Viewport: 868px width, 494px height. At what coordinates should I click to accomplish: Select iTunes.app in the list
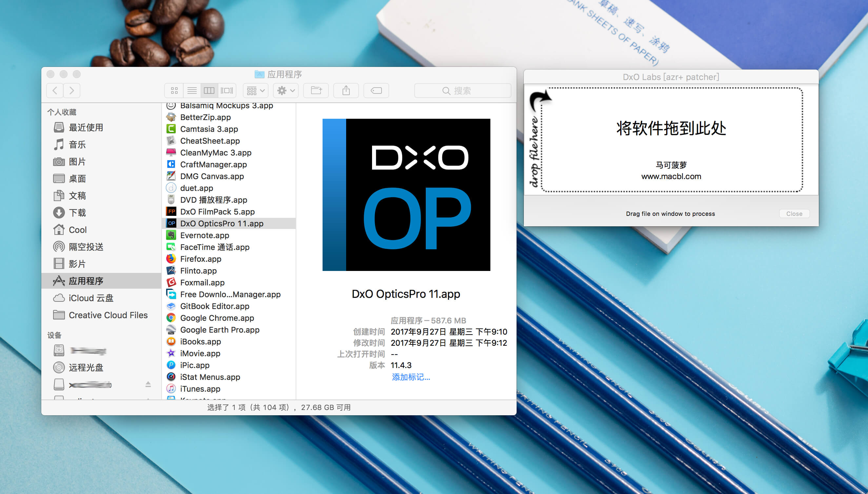(229, 389)
